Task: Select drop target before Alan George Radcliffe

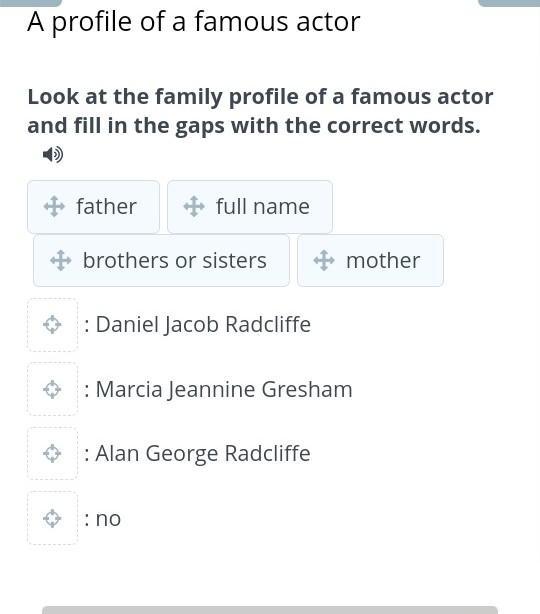Action: (x=52, y=453)
